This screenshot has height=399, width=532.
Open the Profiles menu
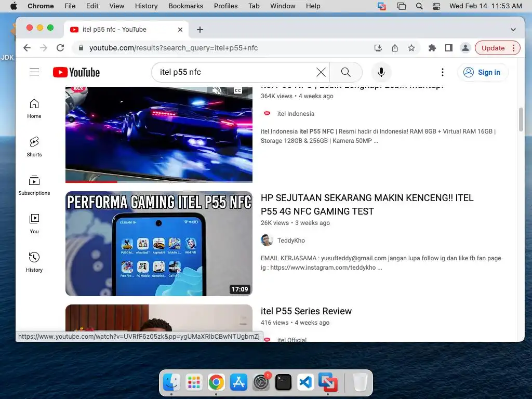tap(225, 6)
